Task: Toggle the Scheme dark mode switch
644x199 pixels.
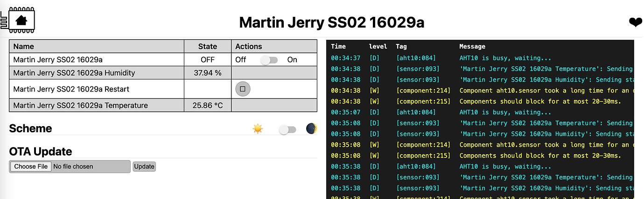Action: point(287,129)
